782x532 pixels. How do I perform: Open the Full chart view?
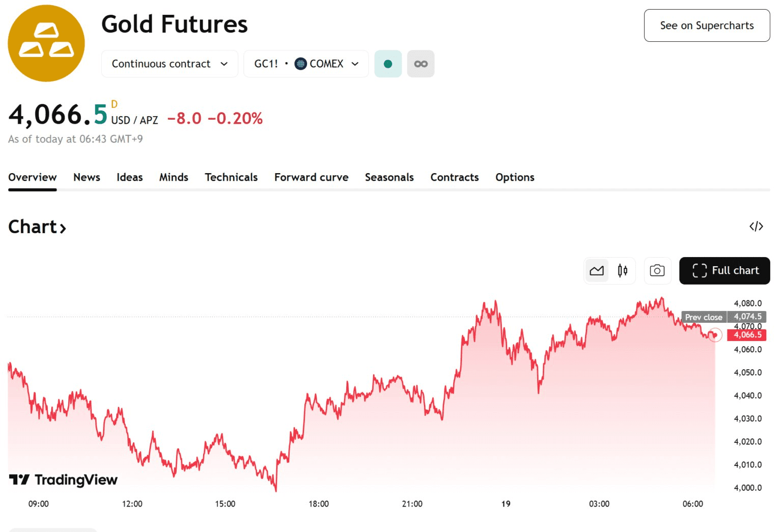pyautogui.click(x=724, y=271)
